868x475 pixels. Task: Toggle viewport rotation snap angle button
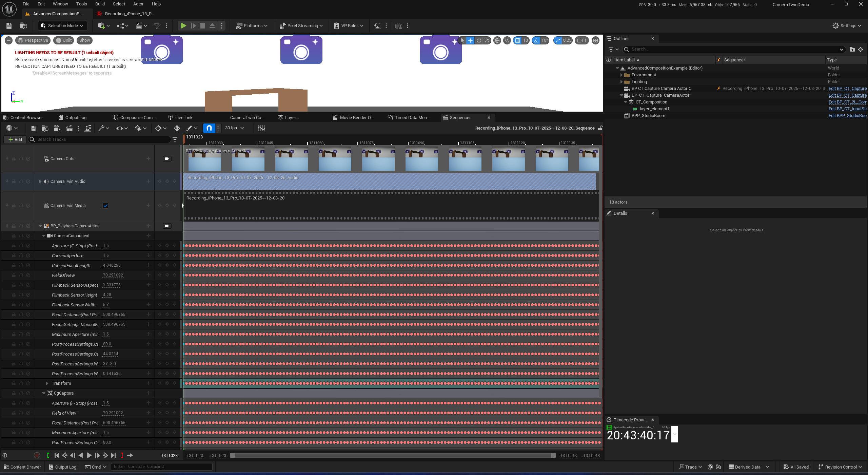pyautogui.click(x=536, y=40)
